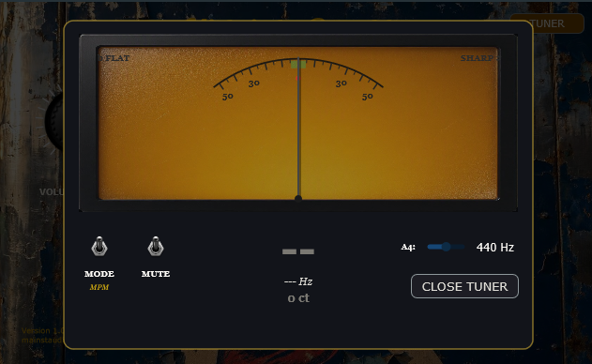Click the note name display dashes
The width and height of the screenshot is (592, 364).
[x=298, y=251]
